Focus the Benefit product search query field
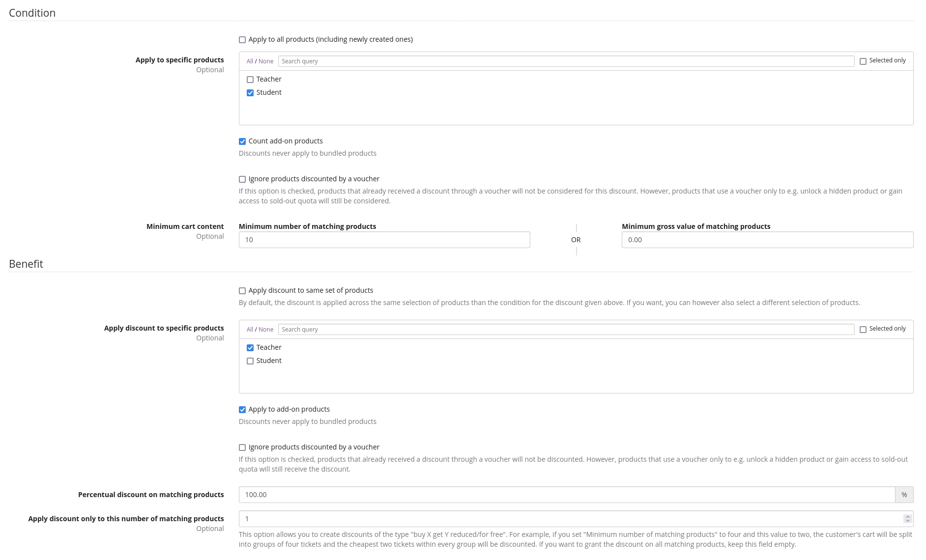Image resolution: width=926 pixels, height=560 pixels. [566, 330]
